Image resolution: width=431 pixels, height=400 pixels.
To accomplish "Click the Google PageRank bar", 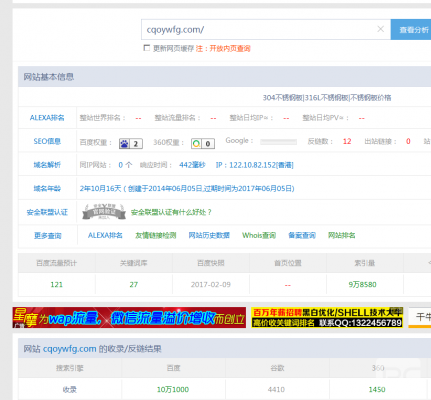I will tap(278, 142).
